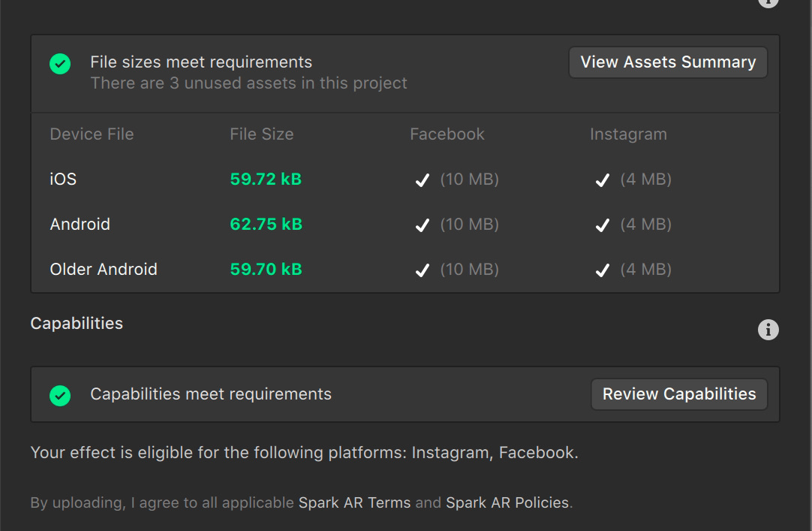Click the Older Android Facebook checkmark
Image resolution: width=812 pixels, height=531 pixels.
click(423, 270)
